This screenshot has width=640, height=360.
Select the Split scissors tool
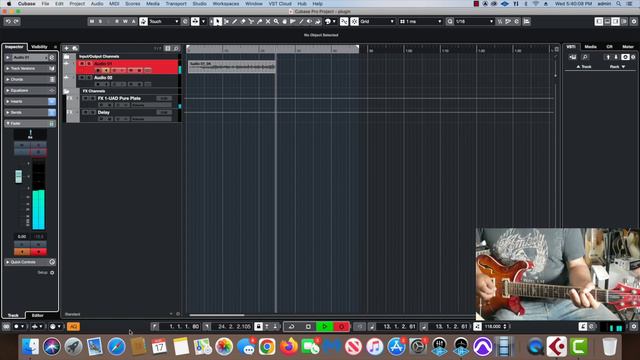pos(251,21)
